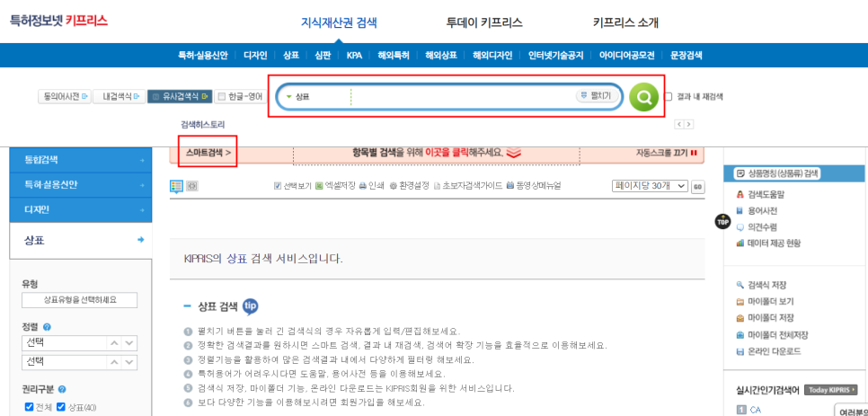Click the green magnifier search button

pos(643,97)
